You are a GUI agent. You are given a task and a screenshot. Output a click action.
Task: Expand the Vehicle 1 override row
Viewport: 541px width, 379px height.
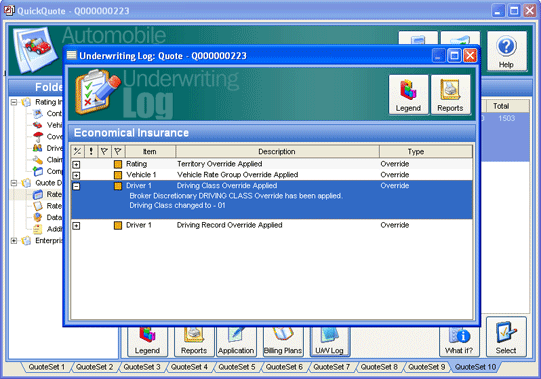76,175
